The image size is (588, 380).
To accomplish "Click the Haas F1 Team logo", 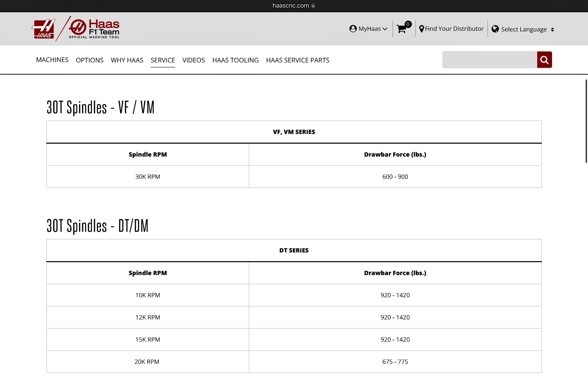I will point(94,29).
